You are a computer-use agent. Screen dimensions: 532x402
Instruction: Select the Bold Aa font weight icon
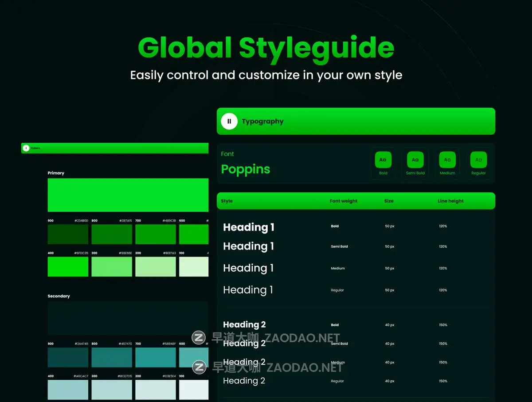coord(383,160)
